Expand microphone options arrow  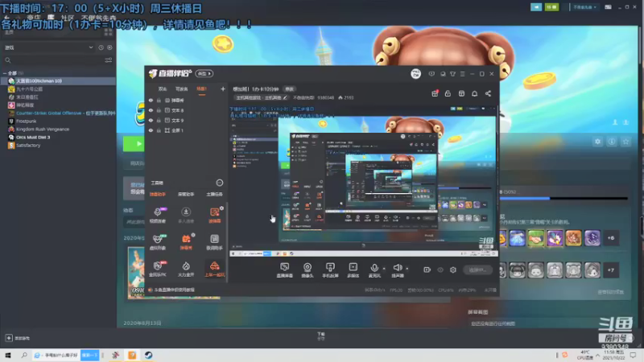384,269
